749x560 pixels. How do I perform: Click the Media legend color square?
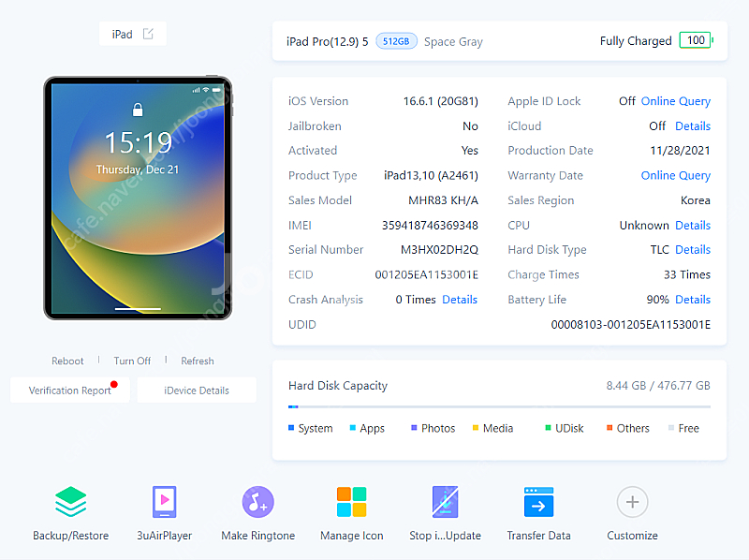pyautogui.click(x=476, y=428)
